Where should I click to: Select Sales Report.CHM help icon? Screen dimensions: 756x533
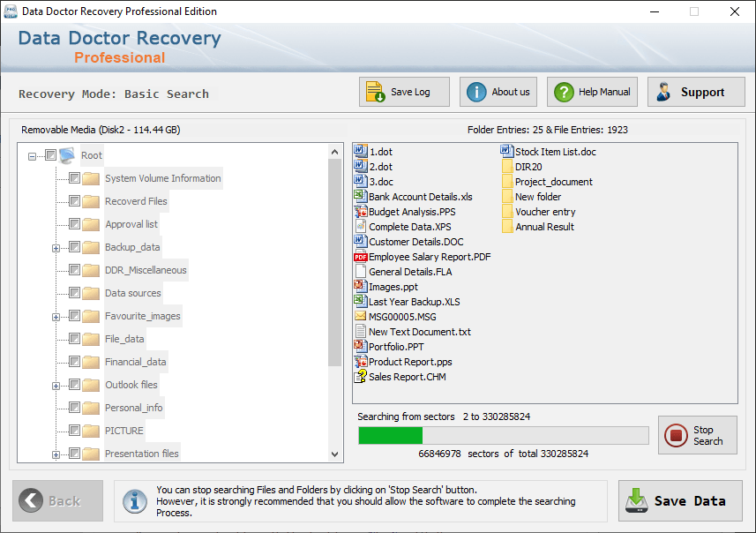361,376
